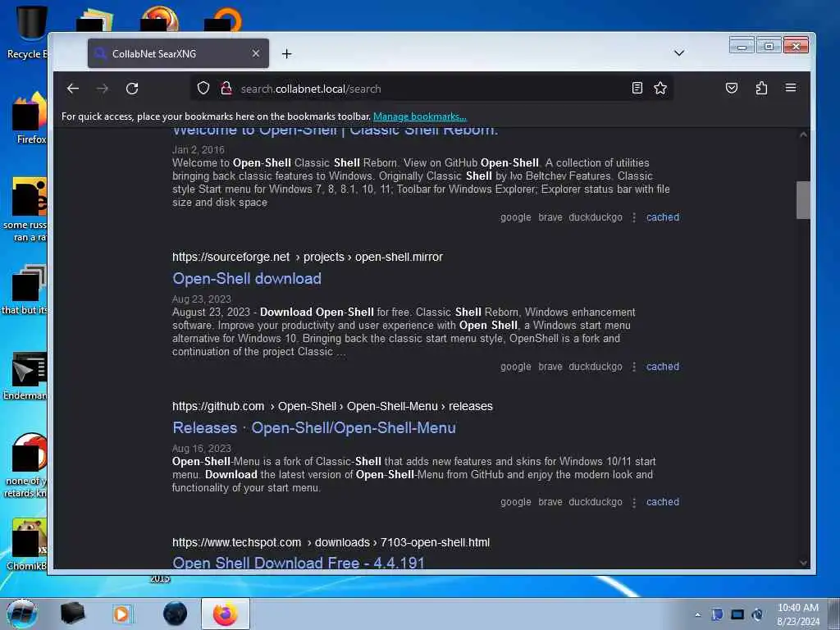Screen dimensions: 840x630
Task: Click the network monitor tray icon
Action: pyautogui.click(x=737, y=614)
